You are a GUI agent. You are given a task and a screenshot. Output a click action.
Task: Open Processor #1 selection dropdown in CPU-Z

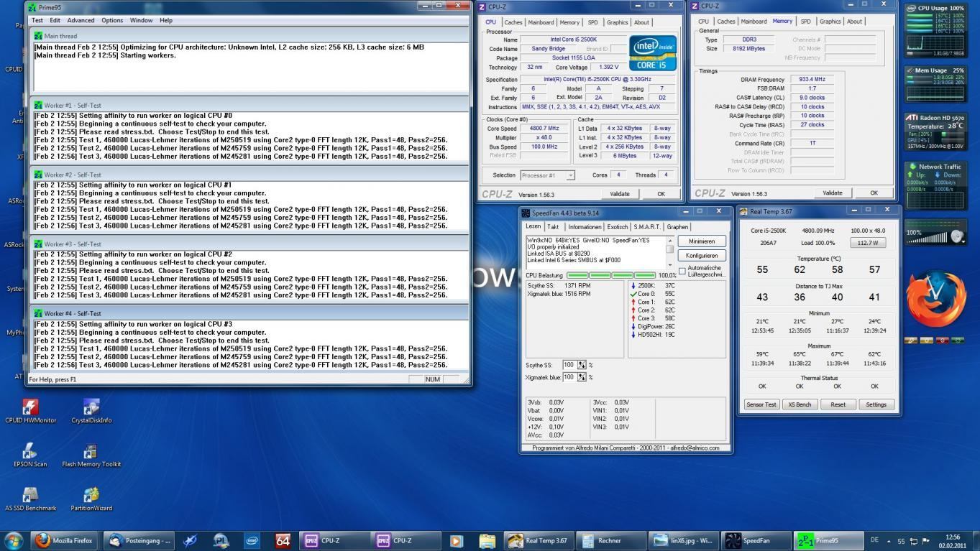[547, 175]
